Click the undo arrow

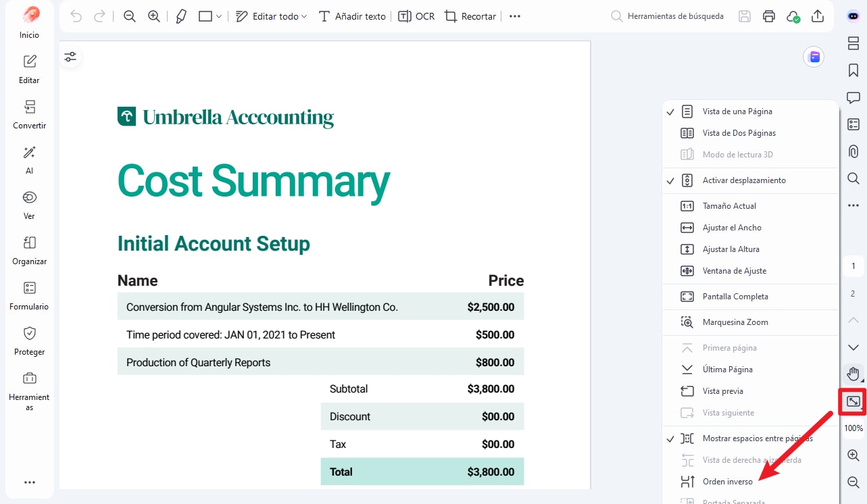(76, 16)
